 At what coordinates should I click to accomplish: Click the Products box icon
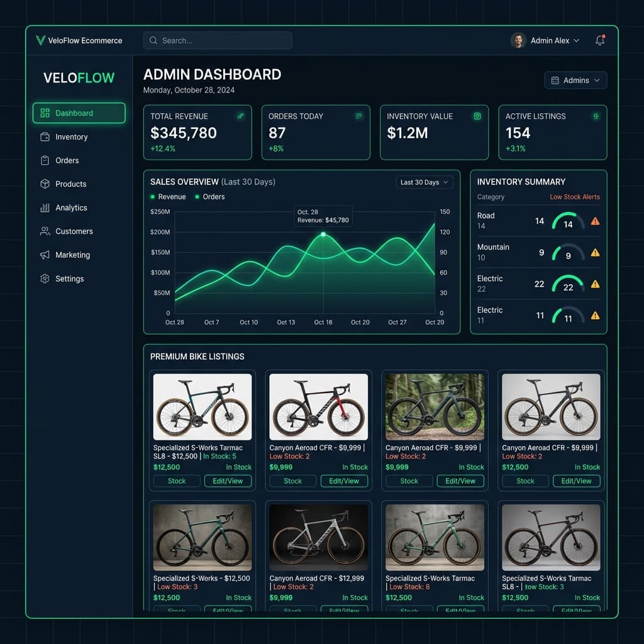45,184
